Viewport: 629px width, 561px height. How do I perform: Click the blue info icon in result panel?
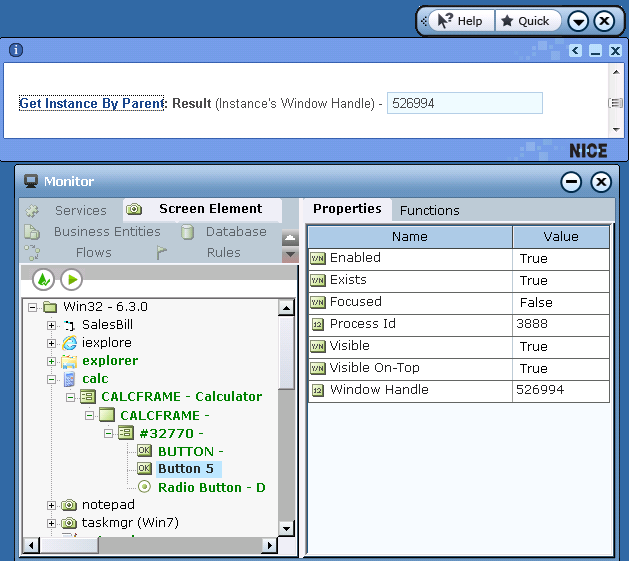tap(16, 50)
